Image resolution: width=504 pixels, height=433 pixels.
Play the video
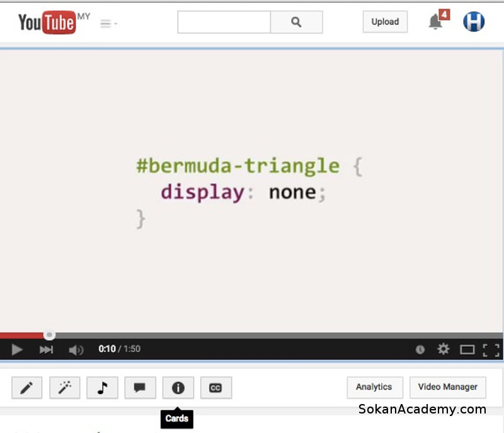pyautogui.click(x=17, y=349)
